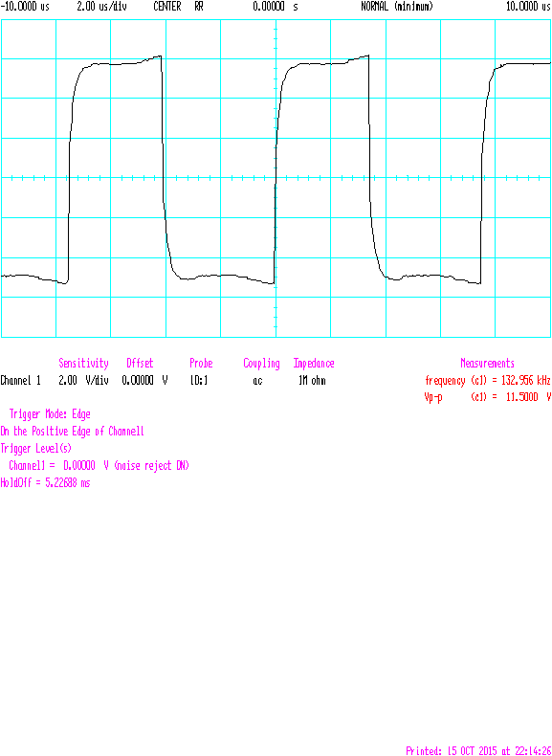Click the 0.00000 s delay value
This screenshot has height=756, width=552.
(276, 8)
